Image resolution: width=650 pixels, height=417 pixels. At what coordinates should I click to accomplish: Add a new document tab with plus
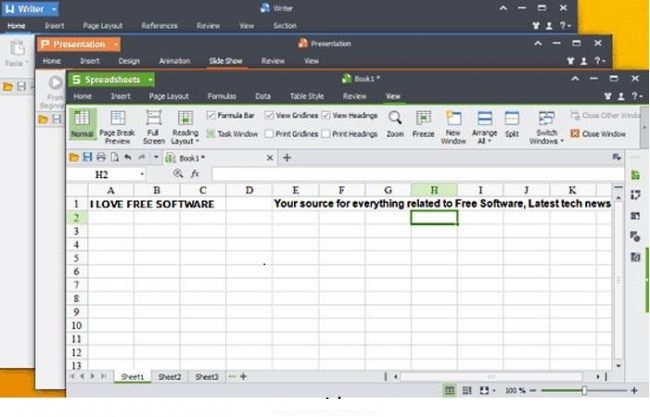pyautogui.click(x=286, y=158)
